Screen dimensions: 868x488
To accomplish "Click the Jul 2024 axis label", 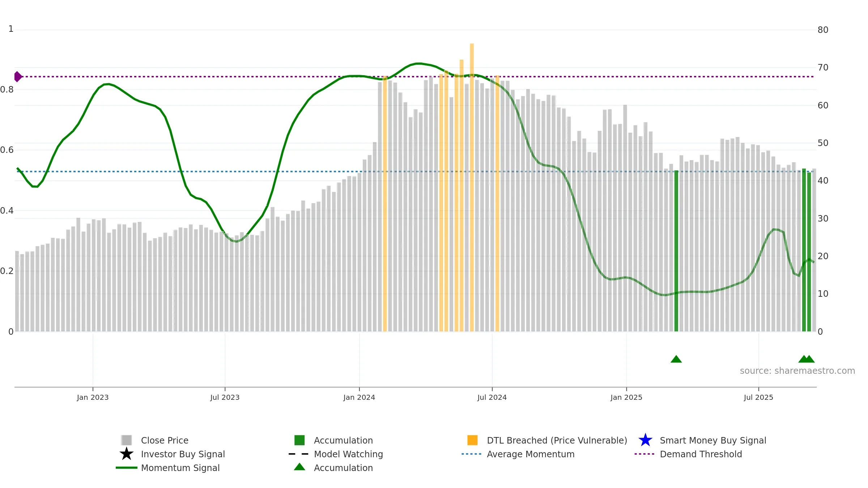I will (492, 397).
